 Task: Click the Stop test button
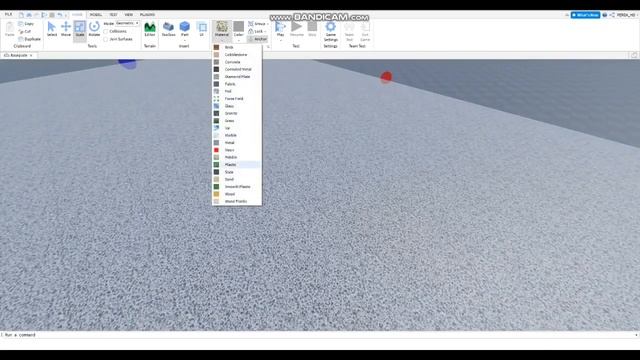tap(312, 29)
